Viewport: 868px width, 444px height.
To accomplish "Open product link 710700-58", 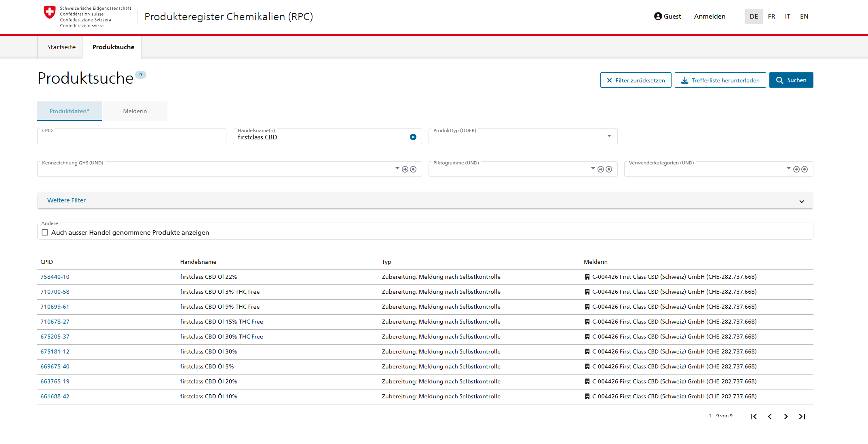I will (55, 292).
